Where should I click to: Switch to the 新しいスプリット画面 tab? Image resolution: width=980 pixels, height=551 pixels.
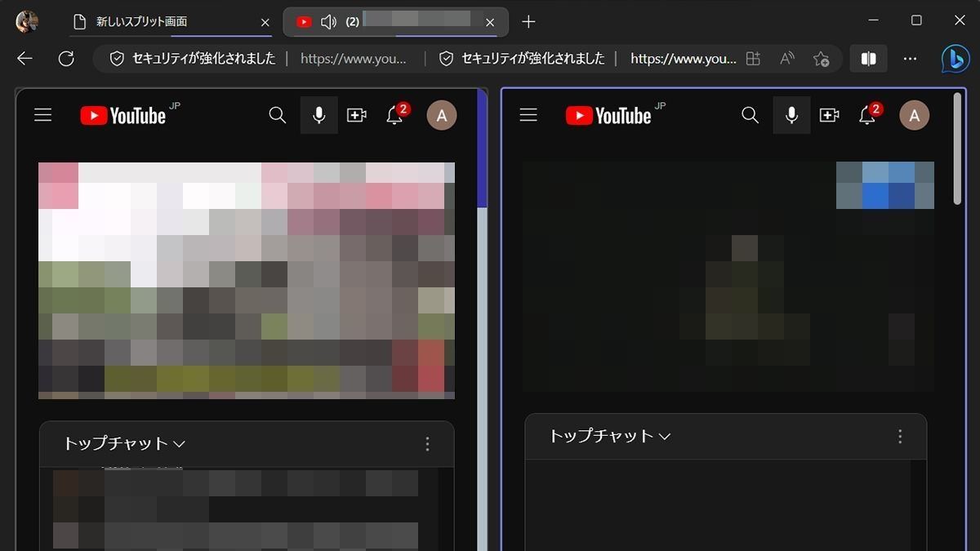(x=170, y=22)
